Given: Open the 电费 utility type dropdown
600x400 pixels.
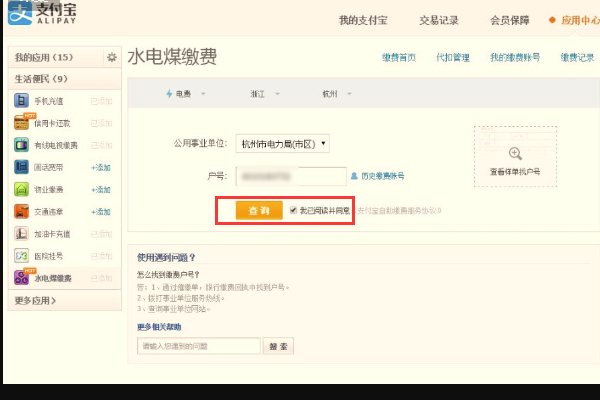Looking at the screenshot, I should (x=186, y=93).
